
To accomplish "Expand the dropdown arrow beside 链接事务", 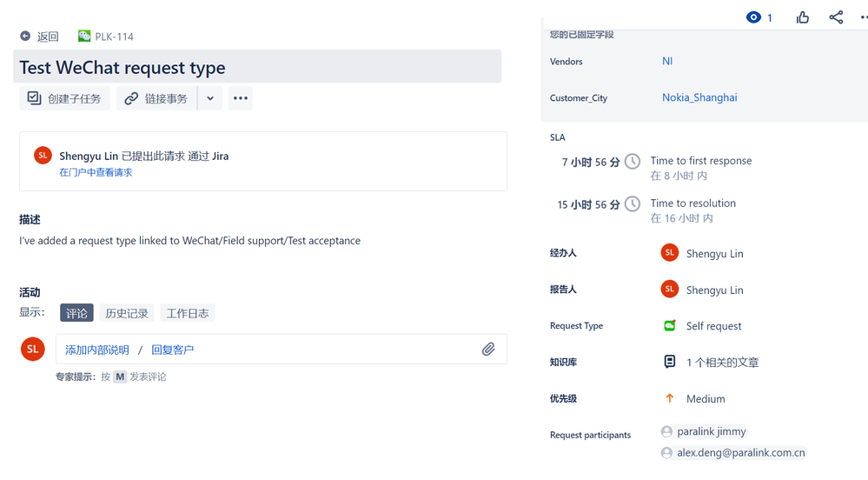I will coord(210,98).
